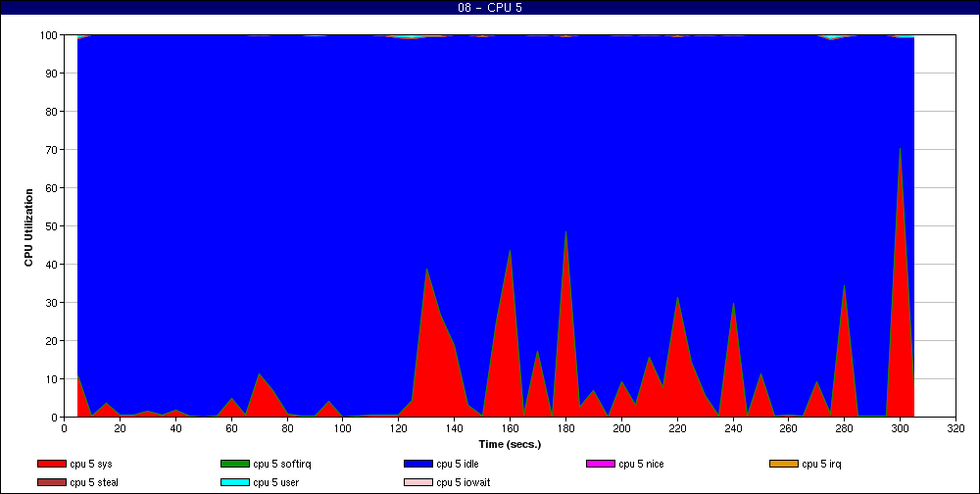Viewport: 980px width, 494px height.
Task: Click the sys spike peak at 300 seconds
Action: (x=900, y=149)
